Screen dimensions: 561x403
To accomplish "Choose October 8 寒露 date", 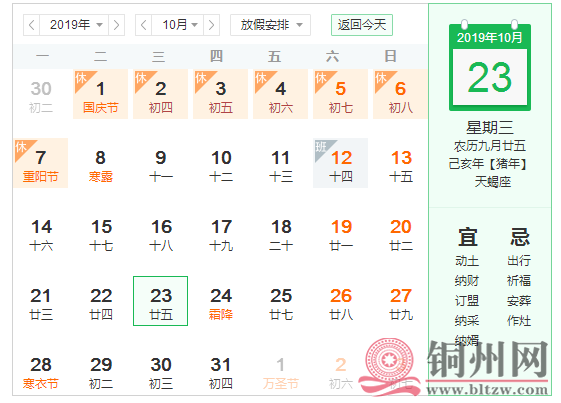I will (101, 163).
